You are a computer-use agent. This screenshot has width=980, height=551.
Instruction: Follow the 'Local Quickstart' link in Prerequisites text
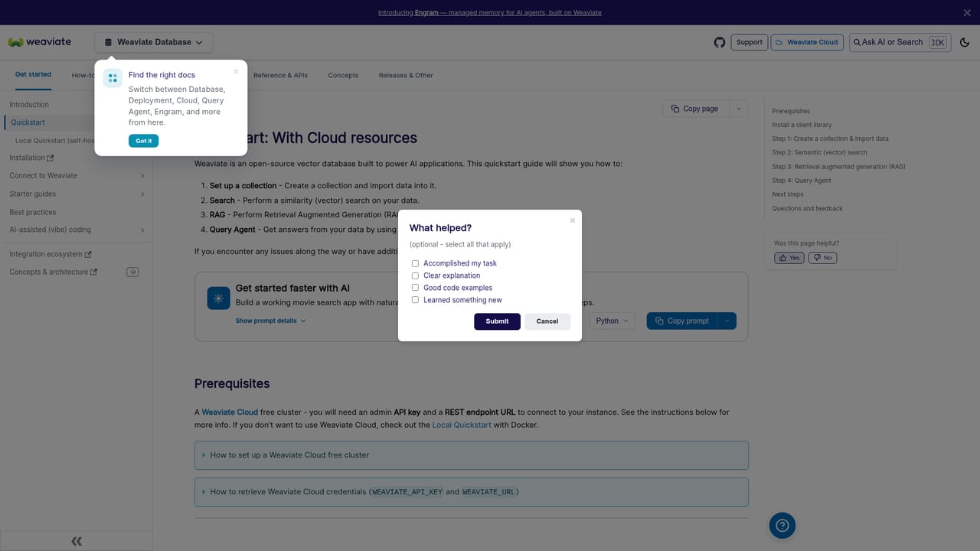tap(462, 425)
